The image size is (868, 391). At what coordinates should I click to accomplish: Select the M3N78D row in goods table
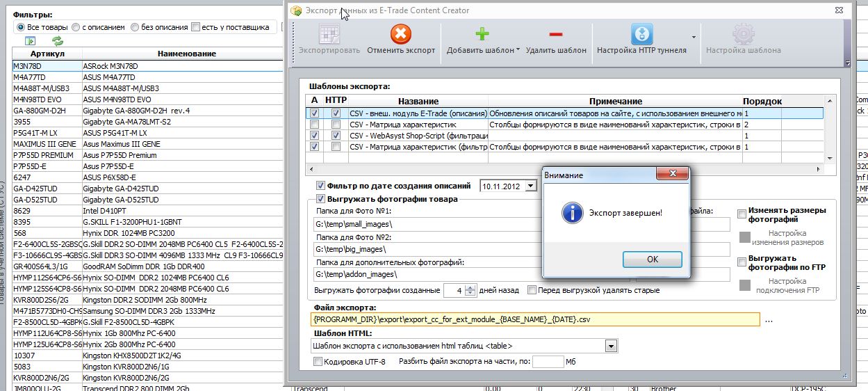tap(148, 65)
